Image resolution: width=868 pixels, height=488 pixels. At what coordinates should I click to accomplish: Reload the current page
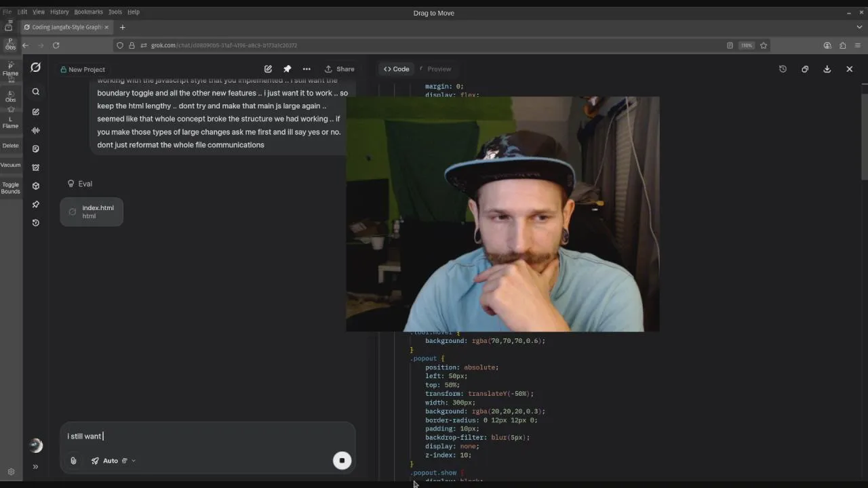pyautogui.click(x=56, y=45)
